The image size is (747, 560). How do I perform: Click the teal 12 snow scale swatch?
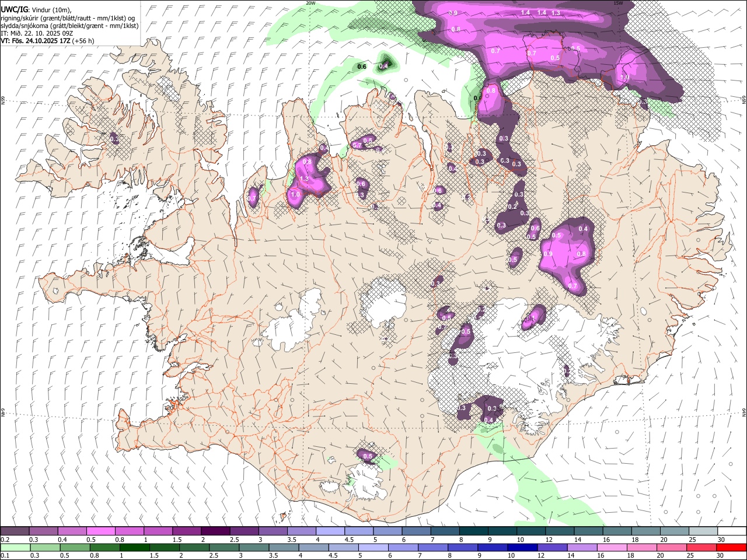coord(560,531)
